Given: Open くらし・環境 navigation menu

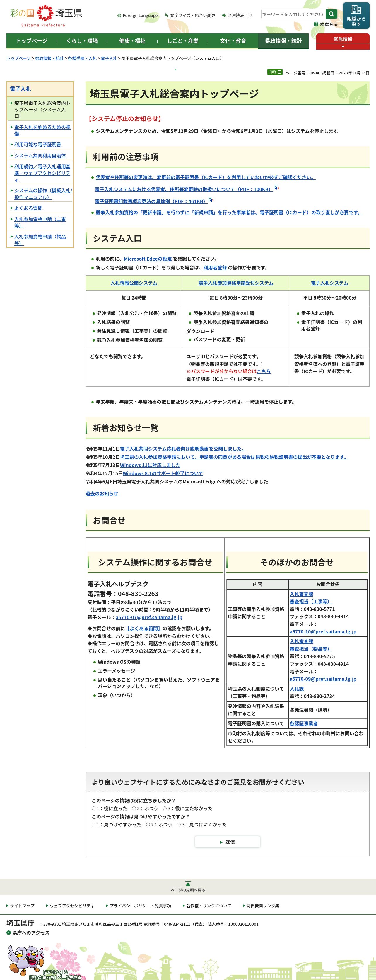Looking at the screenshot, I should [82, 41].
